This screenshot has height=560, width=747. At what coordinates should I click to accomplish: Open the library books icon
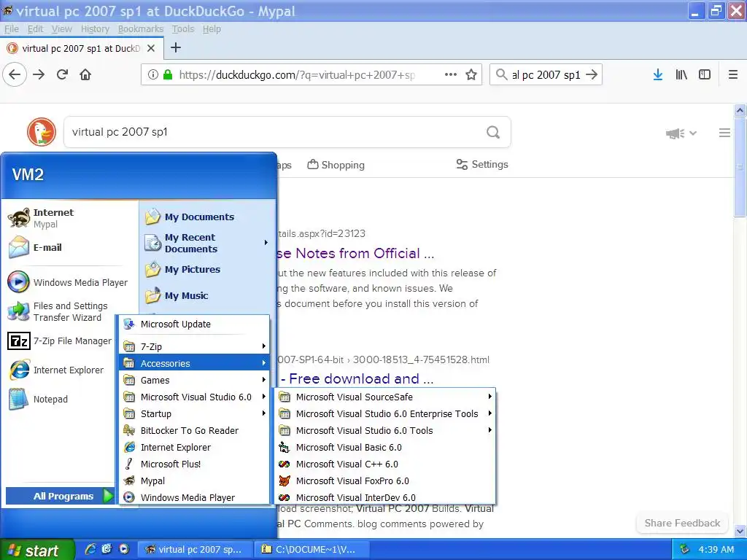coord(681,74)
